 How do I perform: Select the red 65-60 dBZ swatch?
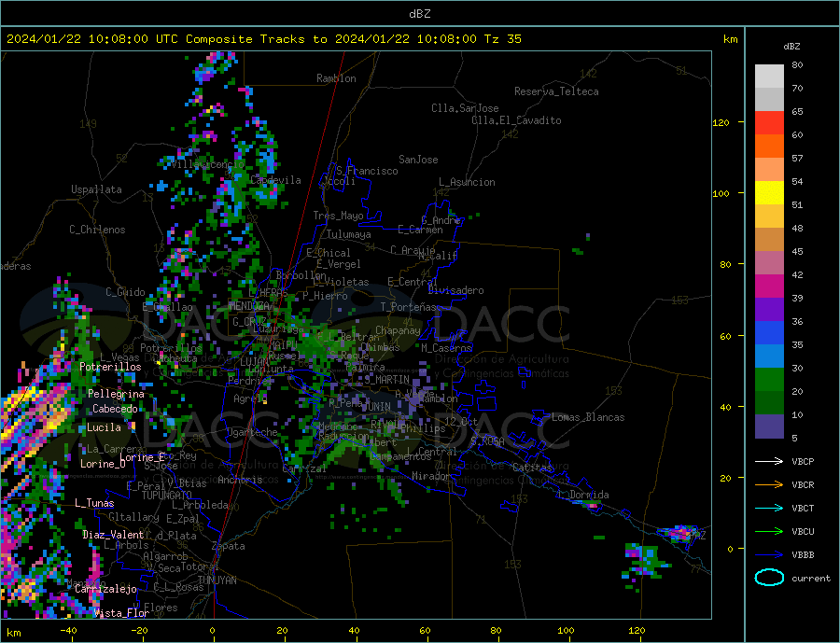(x=769, y=122)
